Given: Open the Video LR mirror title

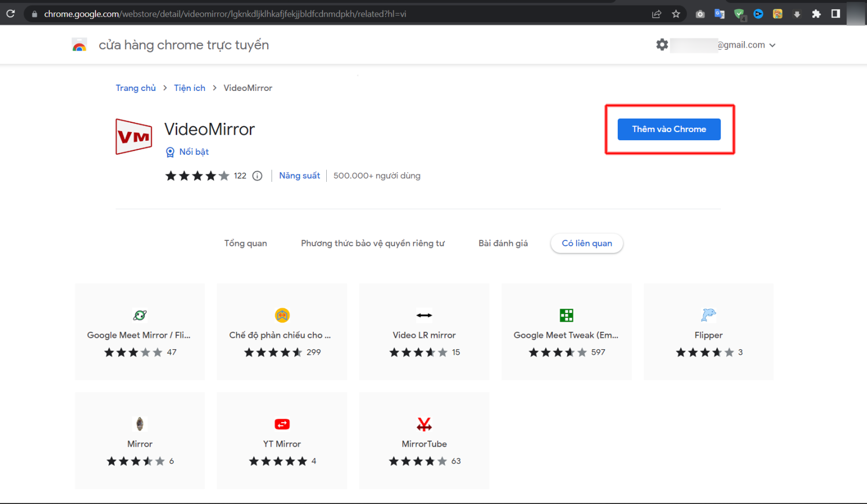Looking at the screenshot, I should [x=424, y=335].
